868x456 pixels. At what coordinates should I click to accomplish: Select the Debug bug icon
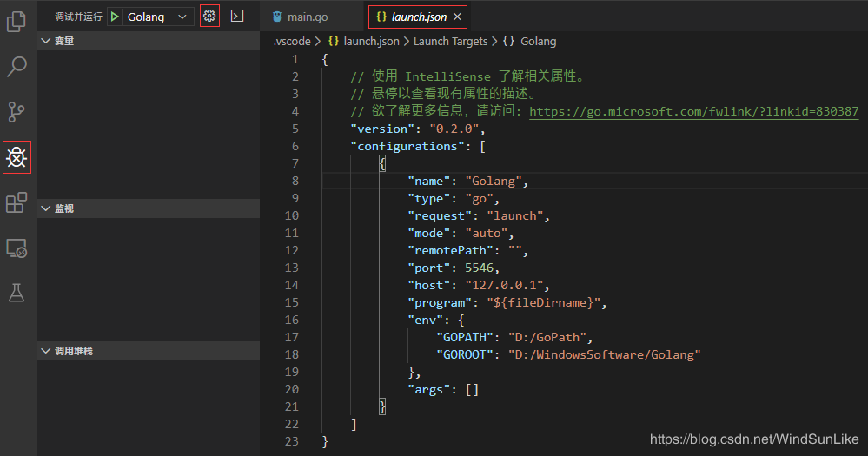coord(17,157)
